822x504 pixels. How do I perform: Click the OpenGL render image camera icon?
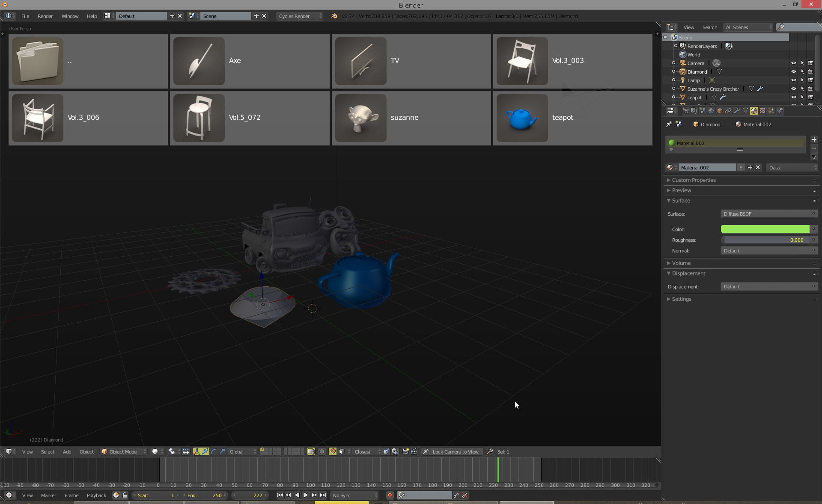pos(405,451)
